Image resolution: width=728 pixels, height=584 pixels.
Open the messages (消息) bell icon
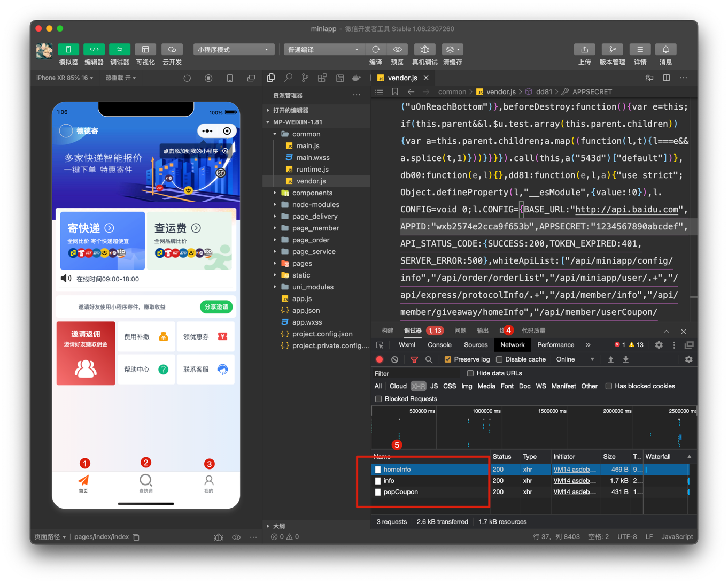tap(666, 49)
